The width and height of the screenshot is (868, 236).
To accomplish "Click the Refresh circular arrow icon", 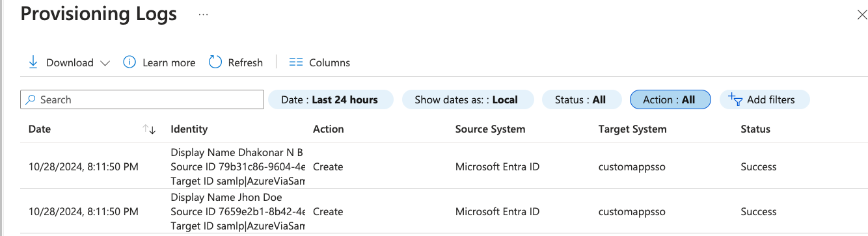I will pyautogui.click(x=215, y=62).
